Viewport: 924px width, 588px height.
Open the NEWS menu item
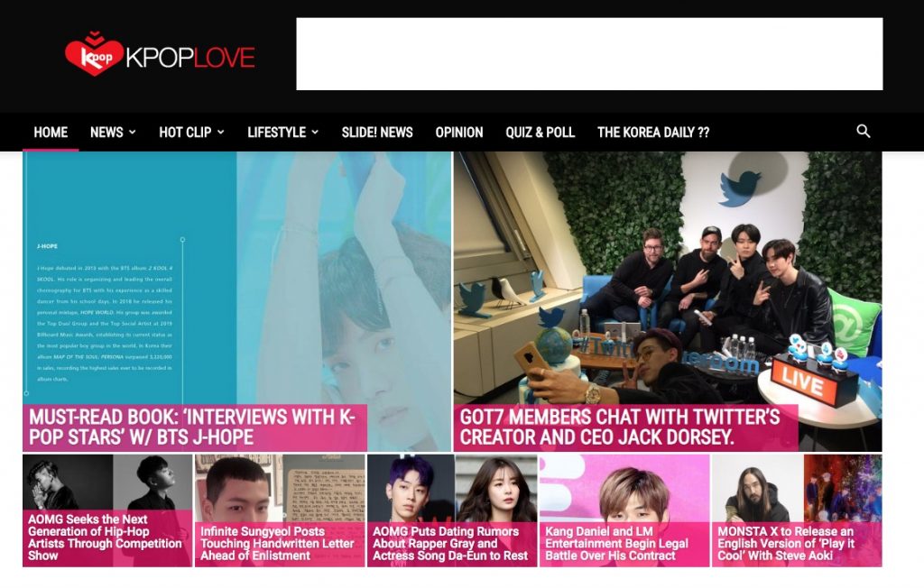click(x=106, y=132)
